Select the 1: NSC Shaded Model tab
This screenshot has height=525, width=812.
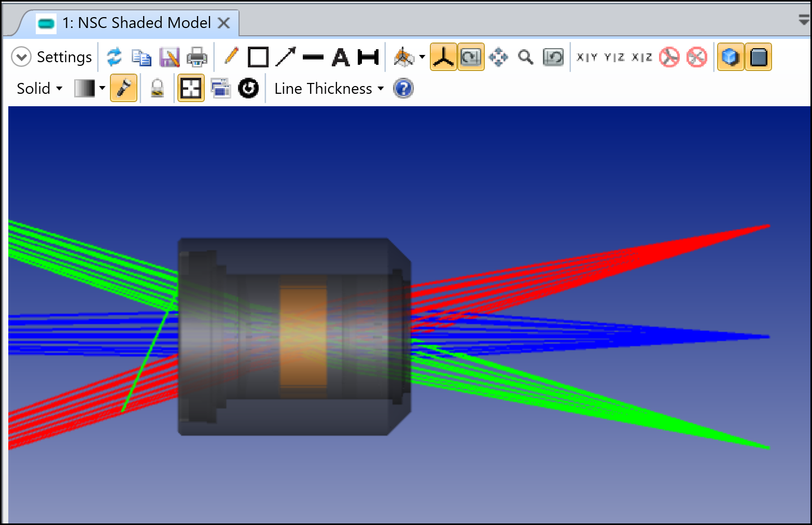pos(136,23)
